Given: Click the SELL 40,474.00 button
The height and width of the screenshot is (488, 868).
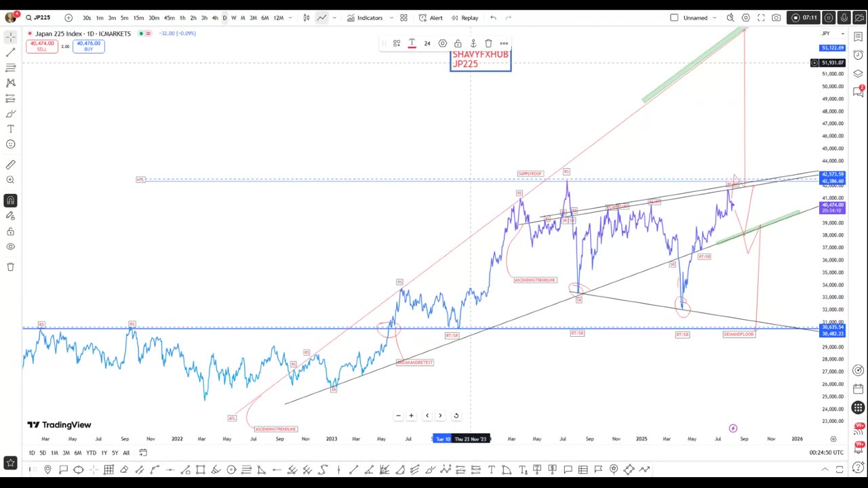Looking at the screenshot, I should (41, 46).
